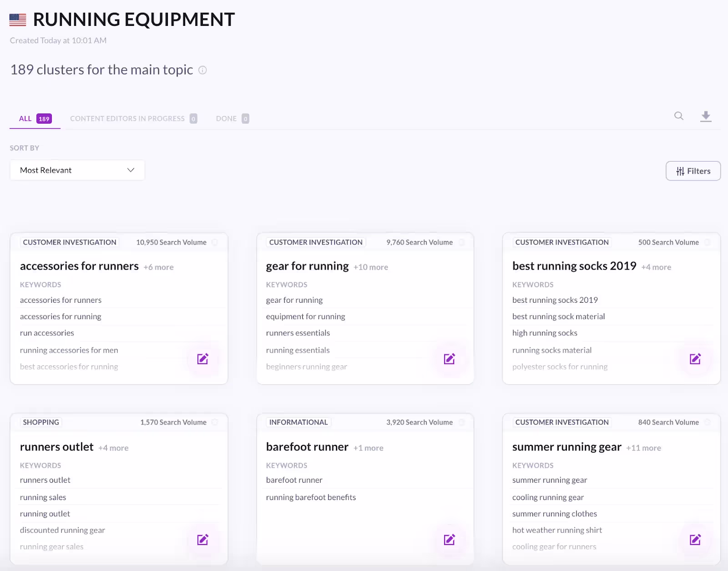Click keyword 'running sales'
The image size is (728, 571).
[x=43, y=497]
